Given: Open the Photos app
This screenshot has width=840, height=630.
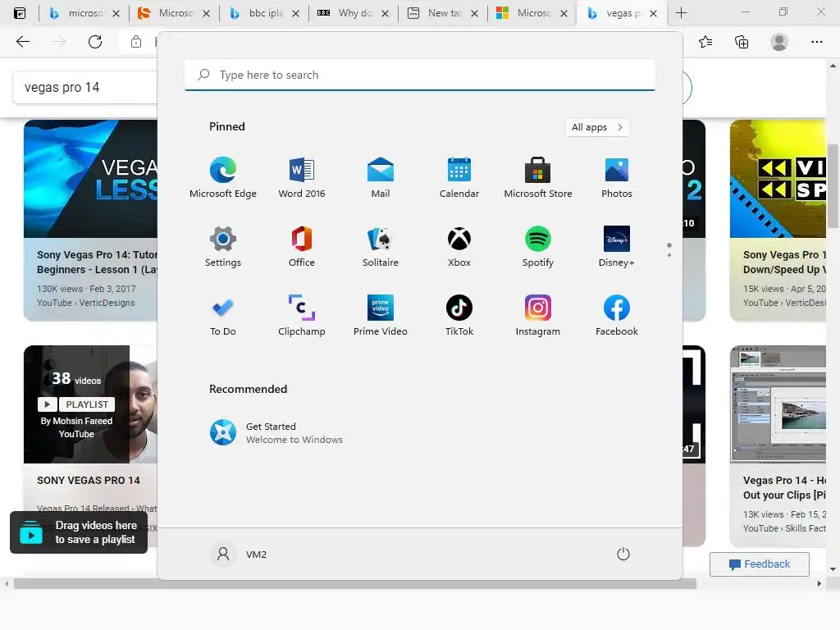Looking at the screenshot, I should pos(617,177).
